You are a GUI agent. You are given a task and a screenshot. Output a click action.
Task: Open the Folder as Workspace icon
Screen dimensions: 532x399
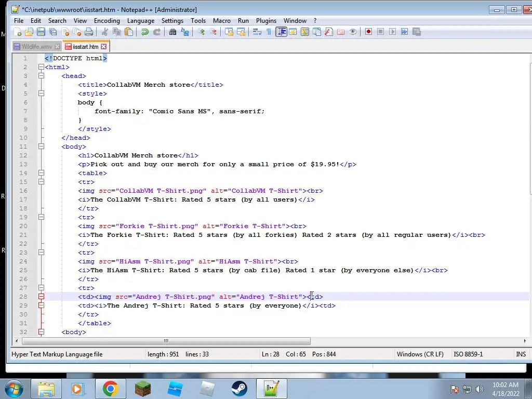pyautogui.click(x=341, y=32)
